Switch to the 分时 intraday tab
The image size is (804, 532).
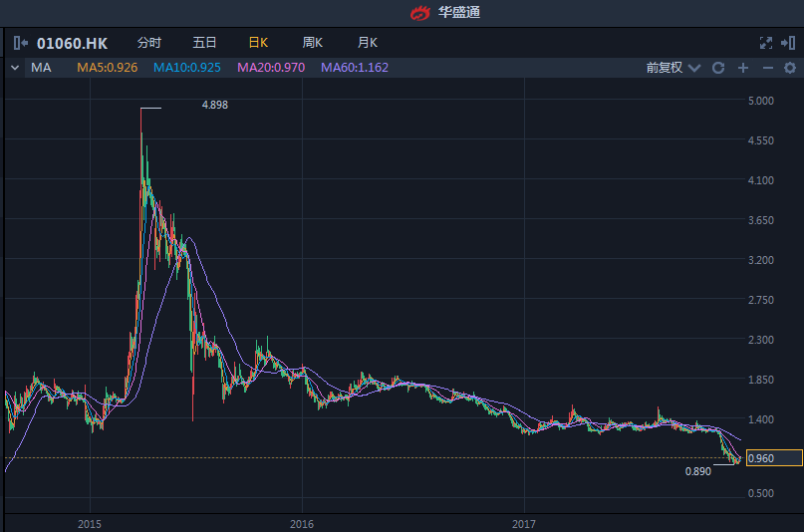tap(149, 43)
